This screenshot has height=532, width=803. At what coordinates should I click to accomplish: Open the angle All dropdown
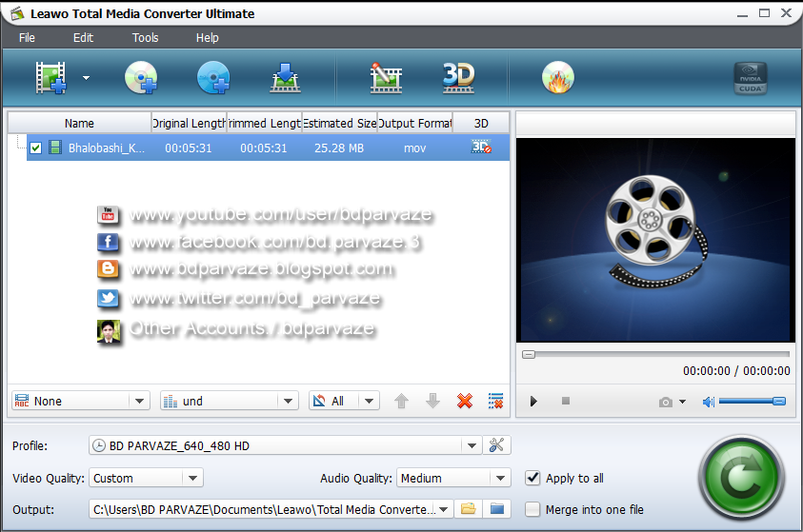(344, 401)
